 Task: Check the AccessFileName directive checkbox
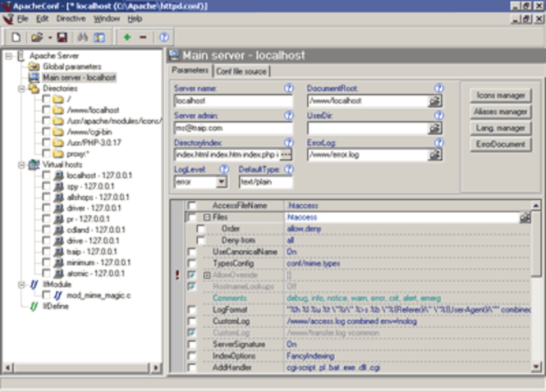click(x=191, y=205)
